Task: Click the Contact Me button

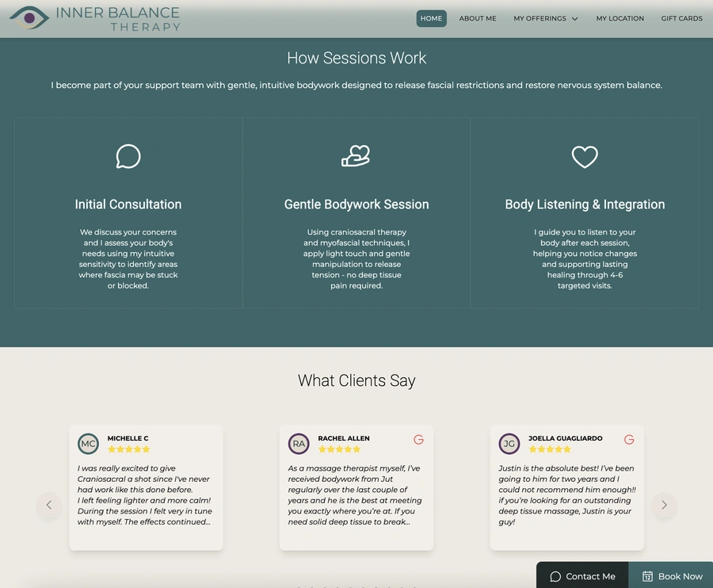Action: [x=582, y=576]
